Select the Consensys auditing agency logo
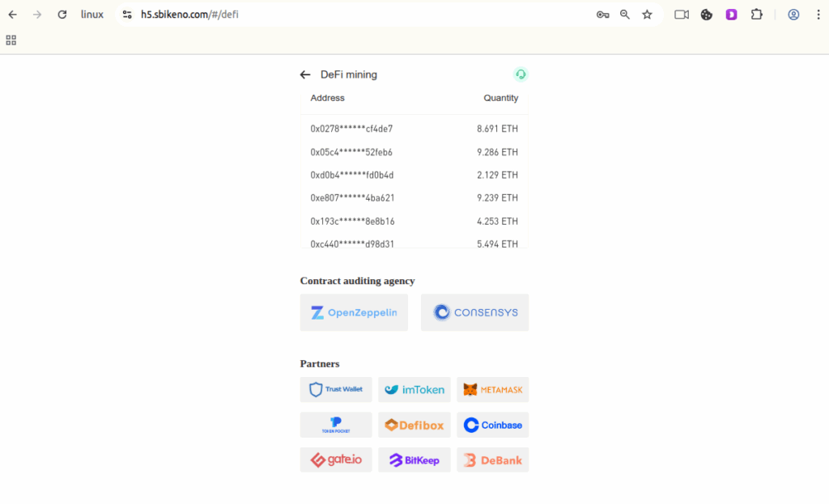 [474, 312]
